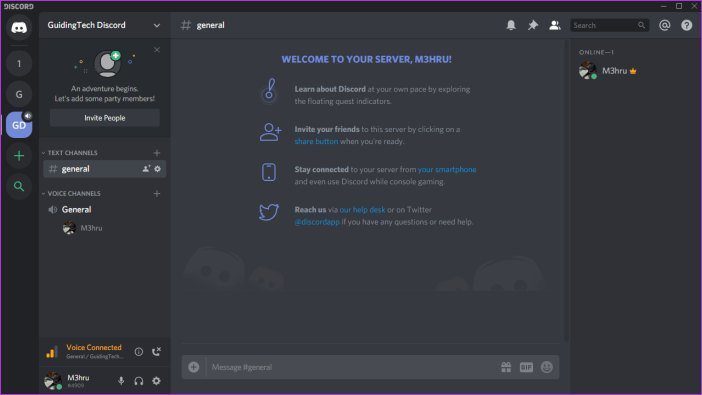Image resolution: width=702 pixels, height=395 pixels.
Task: Open mentions with the @ icon
Action: point(664,25)
